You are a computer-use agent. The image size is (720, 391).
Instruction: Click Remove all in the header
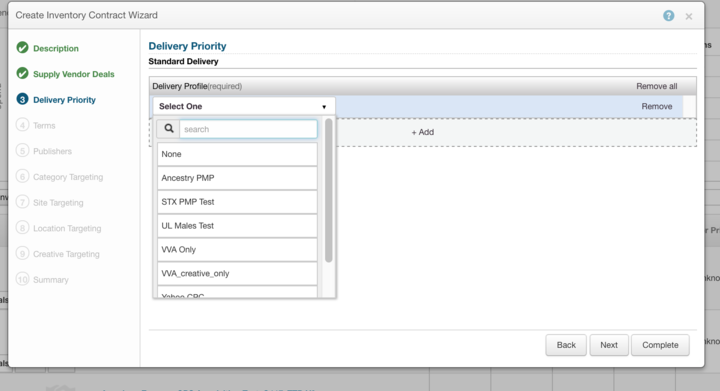(657, 86)
